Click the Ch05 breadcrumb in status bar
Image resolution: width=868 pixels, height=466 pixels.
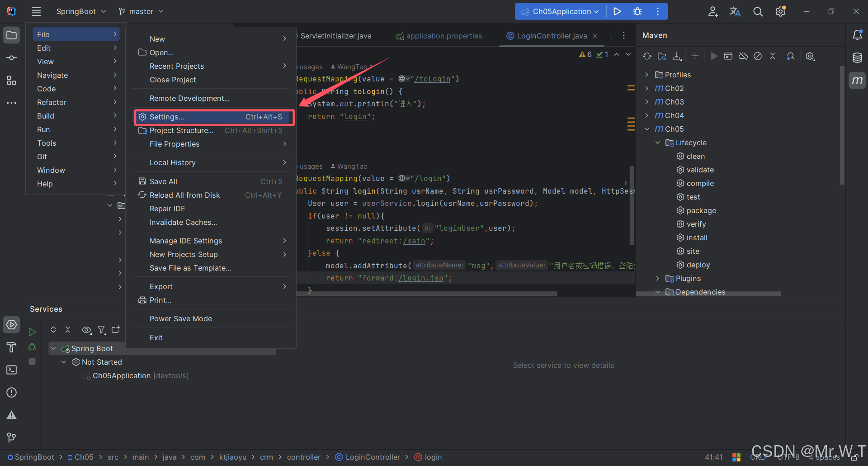click(80, 457)
